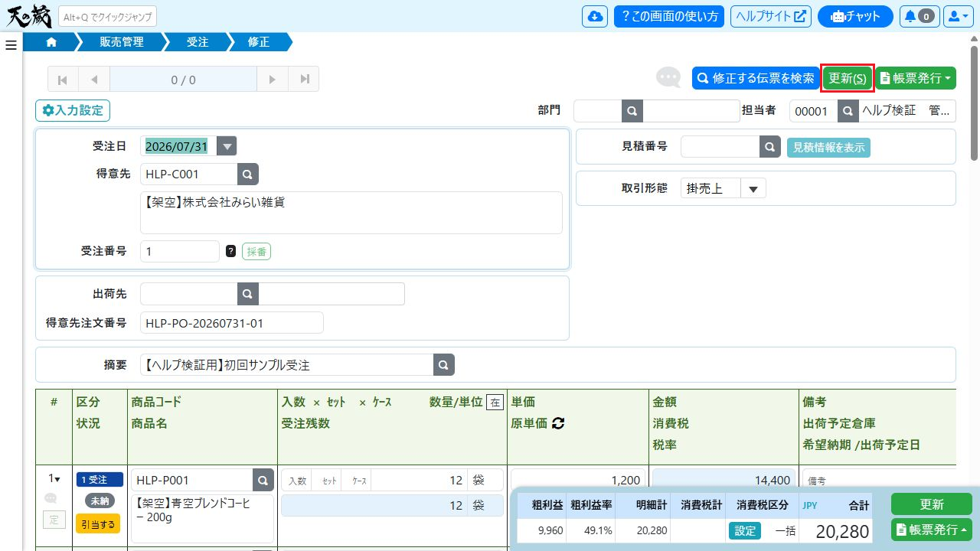Look up product code HLP-P001
Screen dimensions: 980x551
(x=263, y=480)
